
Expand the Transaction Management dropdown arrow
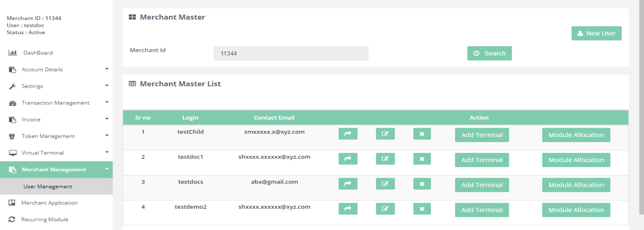(107, 102)
